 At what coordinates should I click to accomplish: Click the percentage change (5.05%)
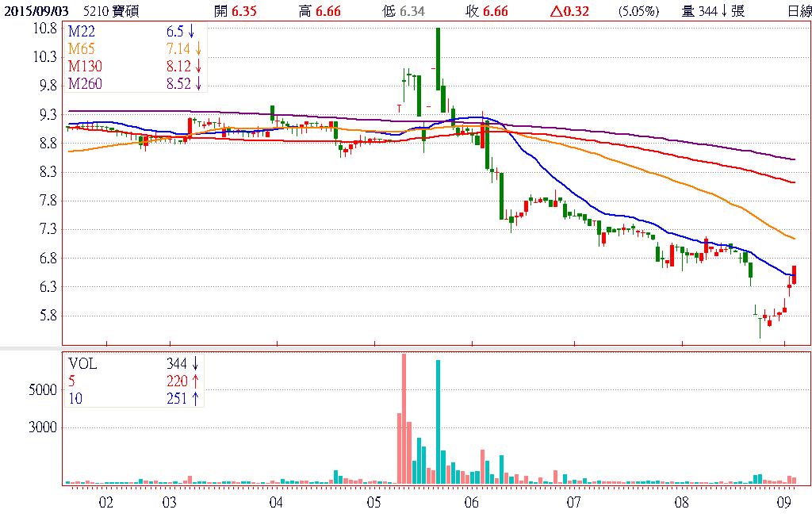(638, 12)
